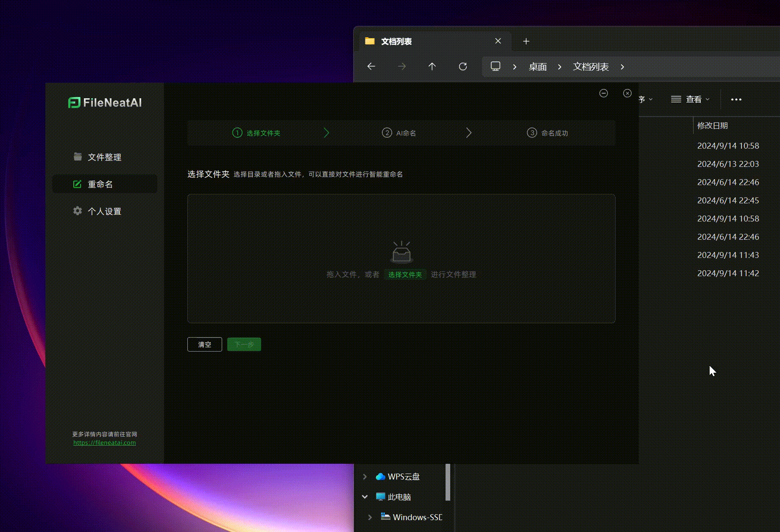Click 桌面 in the address bar breadcrumb
Viewport: 780px width, 532px height.
[538, 67]
